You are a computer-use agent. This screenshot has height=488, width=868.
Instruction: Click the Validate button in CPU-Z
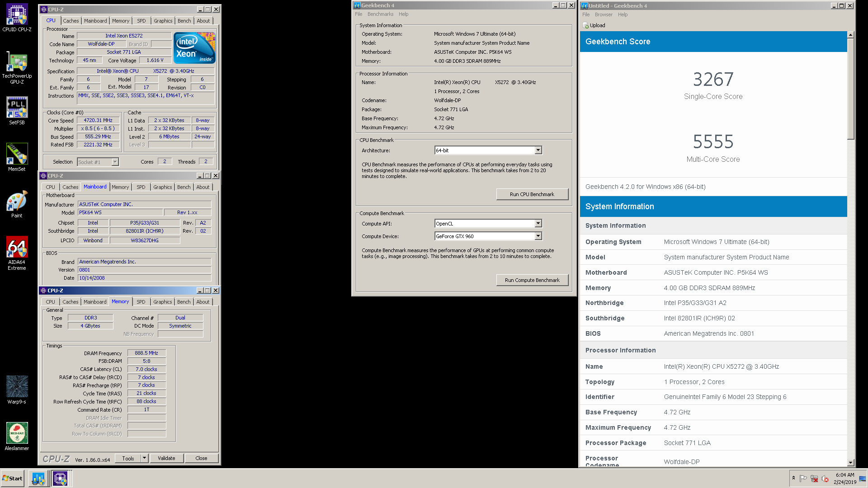[x=166, y=458]
